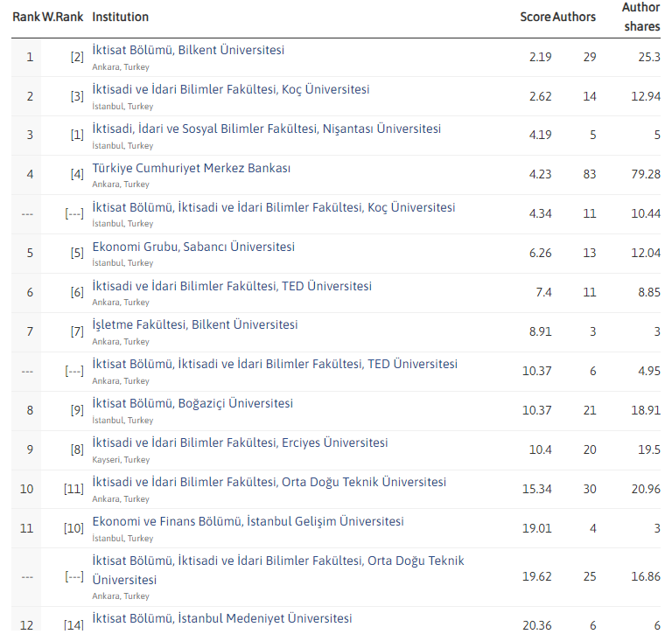Viewport: 672px width, 641px height.
Task: Open İktisadi ve İdari Bilimler Fakültesi, TED Üniversitesi
Action: (x=232, y=286)
